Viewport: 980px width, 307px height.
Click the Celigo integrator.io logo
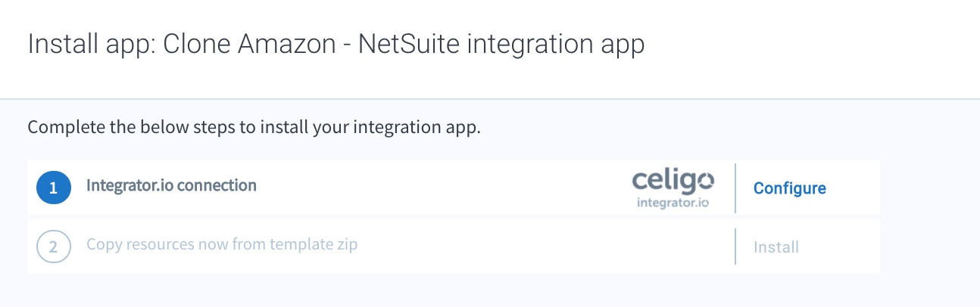pyautogui.click(x=673, y=188)
